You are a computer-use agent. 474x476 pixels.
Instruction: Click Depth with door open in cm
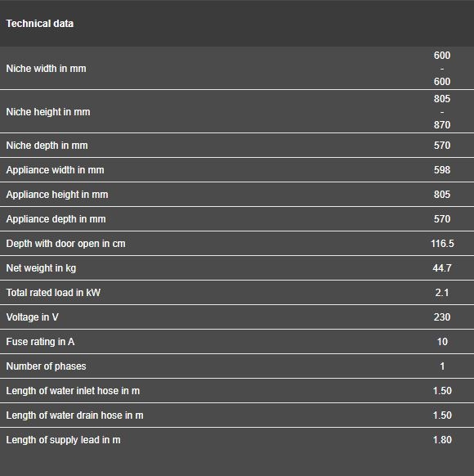tap(66, 244)
